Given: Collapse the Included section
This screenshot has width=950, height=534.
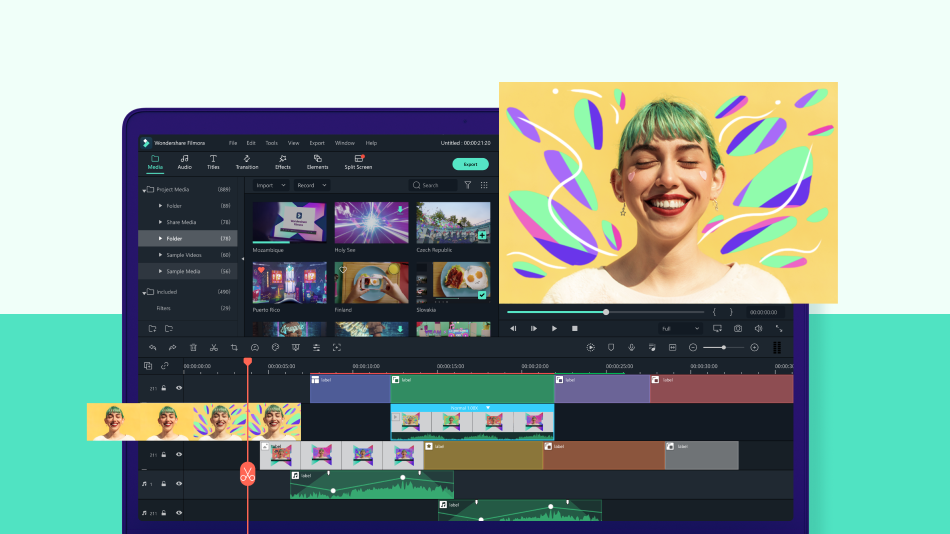Looking at the screenshot, I should (144, 293).
